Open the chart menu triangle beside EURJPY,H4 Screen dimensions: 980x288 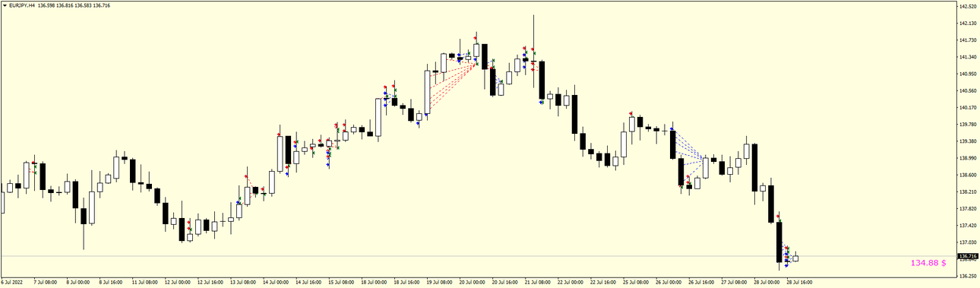pyautogui.click(x=4, y=5)
